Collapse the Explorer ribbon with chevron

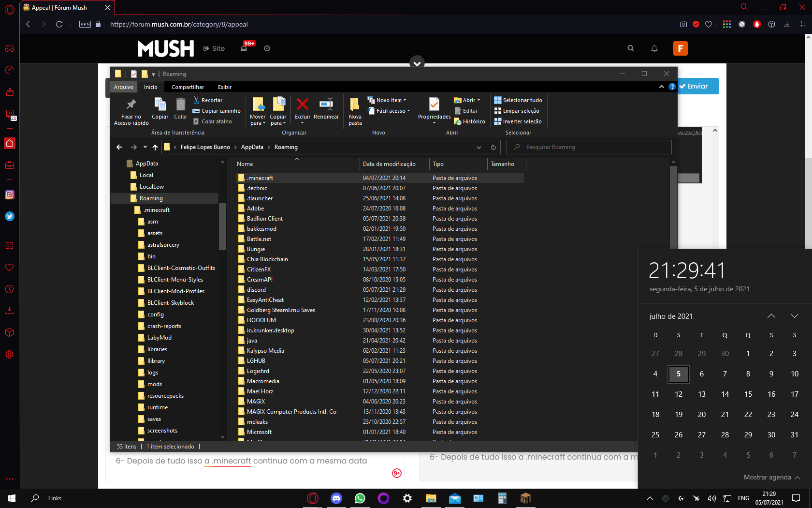pyautogui.click(x=661, y=87)
